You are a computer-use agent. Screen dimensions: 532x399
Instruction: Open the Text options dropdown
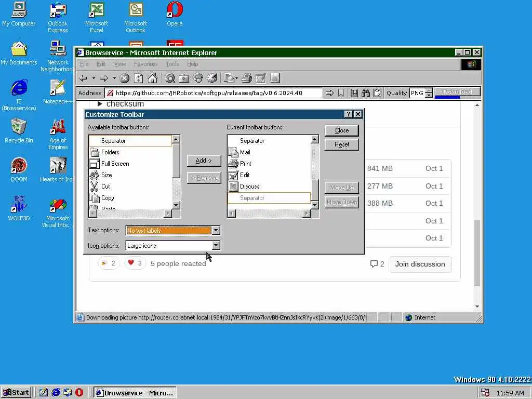[216, 230]
